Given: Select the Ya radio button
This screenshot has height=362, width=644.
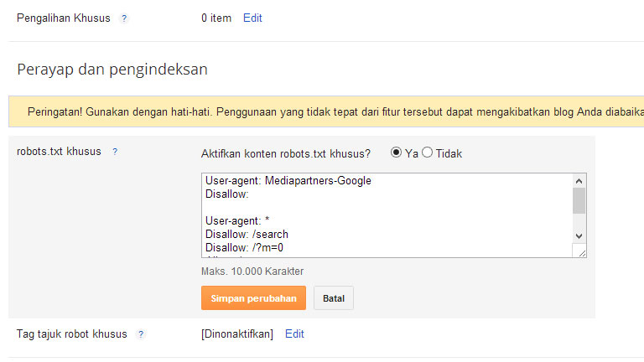Looking at the screenshot, I should click(x=396, y=153).
